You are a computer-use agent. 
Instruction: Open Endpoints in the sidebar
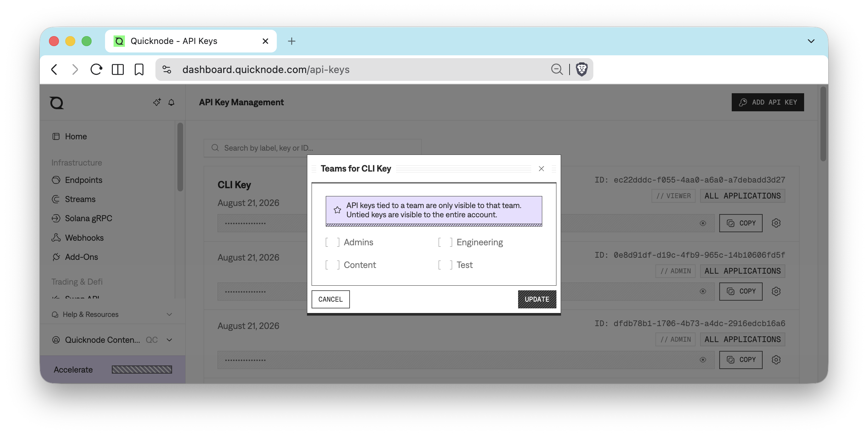click(83, 180)
